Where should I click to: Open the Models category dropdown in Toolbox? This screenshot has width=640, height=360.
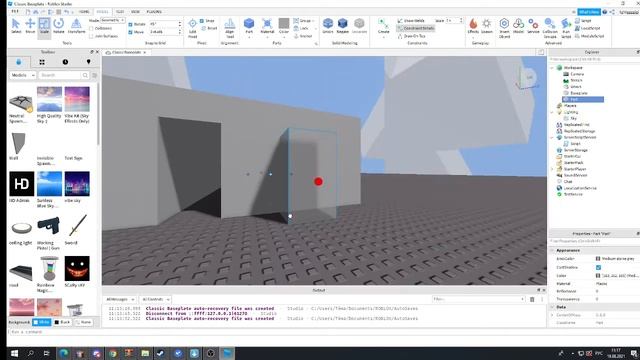click(x=22, y=75)
